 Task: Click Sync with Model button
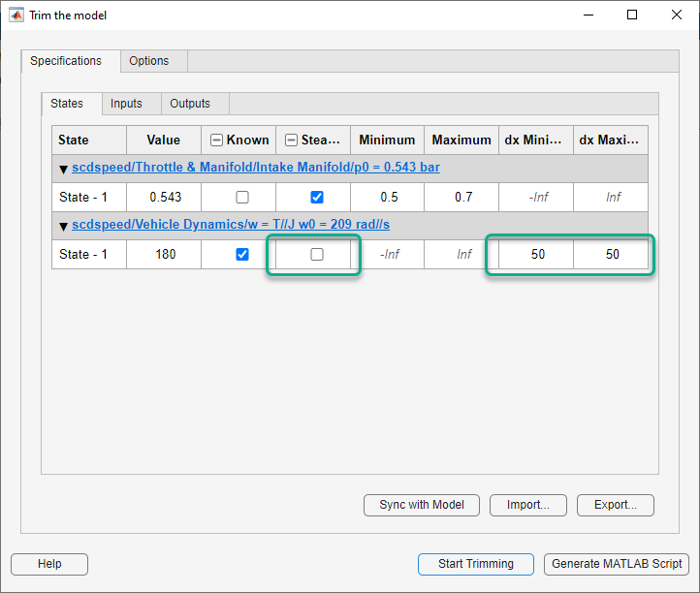pos(422,505)
